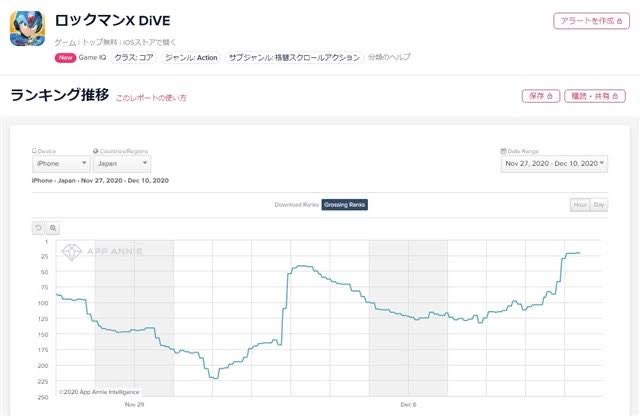
Task: Open the このレポートの使い方 link
Action: pos(151,98)
